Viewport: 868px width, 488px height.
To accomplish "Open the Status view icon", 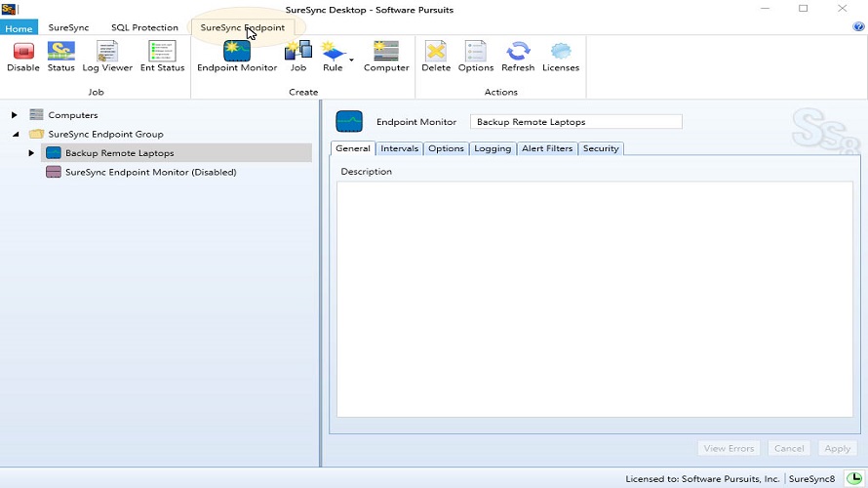I will click(60, 57).
